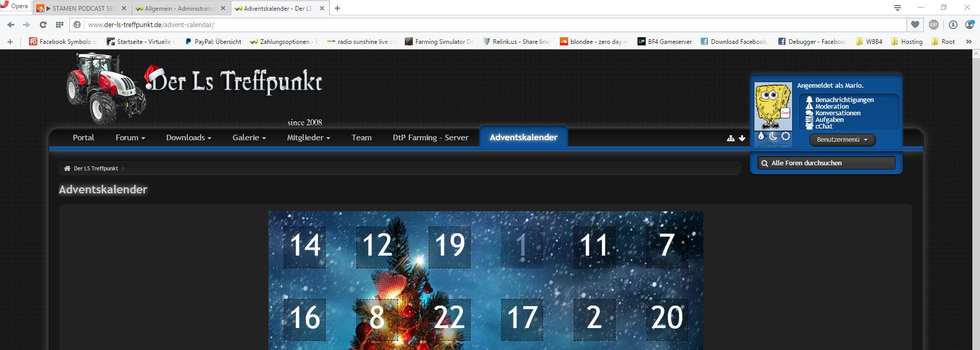Expand the Benutzermenü dropdown
980x350 pixels.
click(842, 140)
